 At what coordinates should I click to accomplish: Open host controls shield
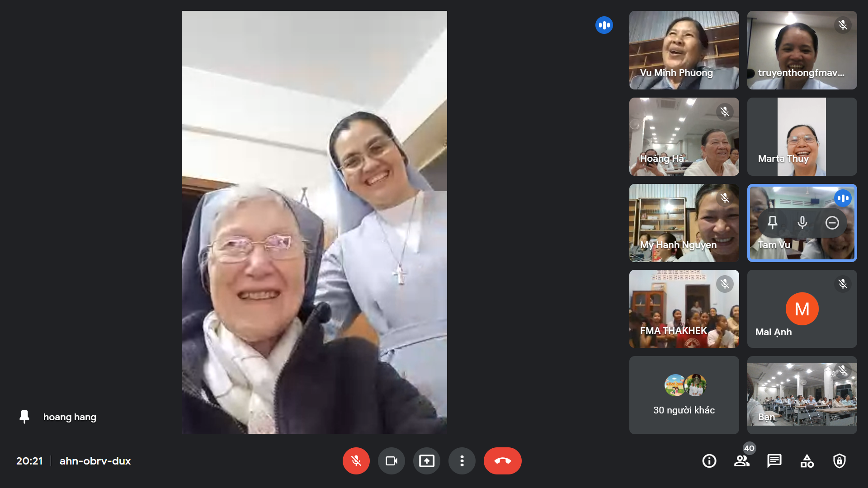click(x=840, y=461)
